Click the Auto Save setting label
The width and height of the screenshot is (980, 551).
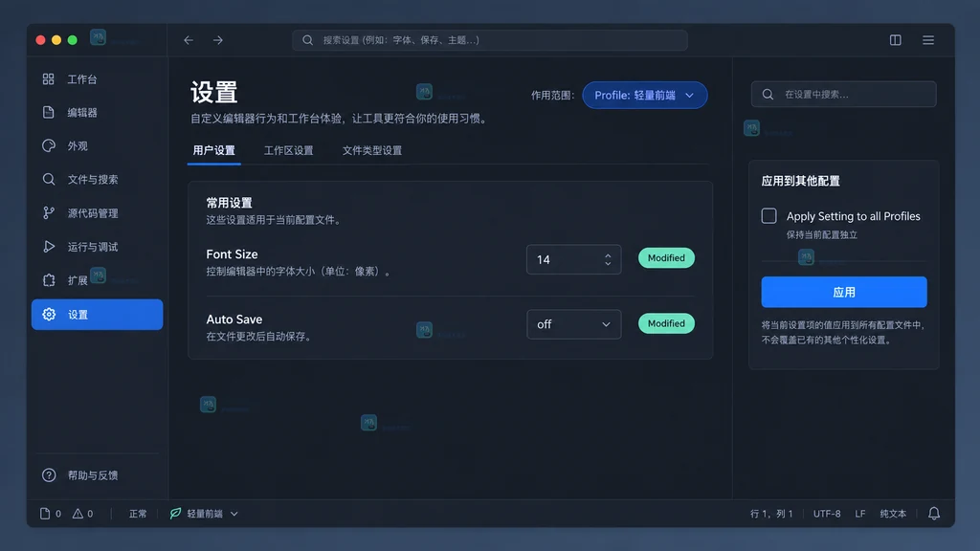click(x=234, y=320)
